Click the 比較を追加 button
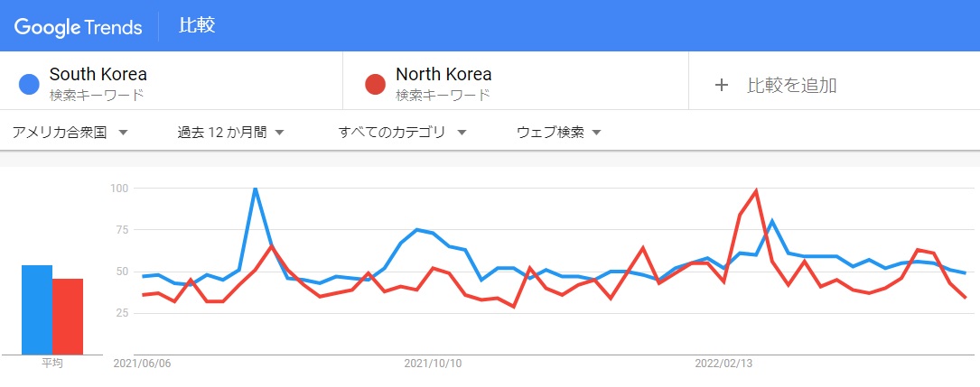The width and height of the screenshot is (980, 387). (x=775, y=85)
